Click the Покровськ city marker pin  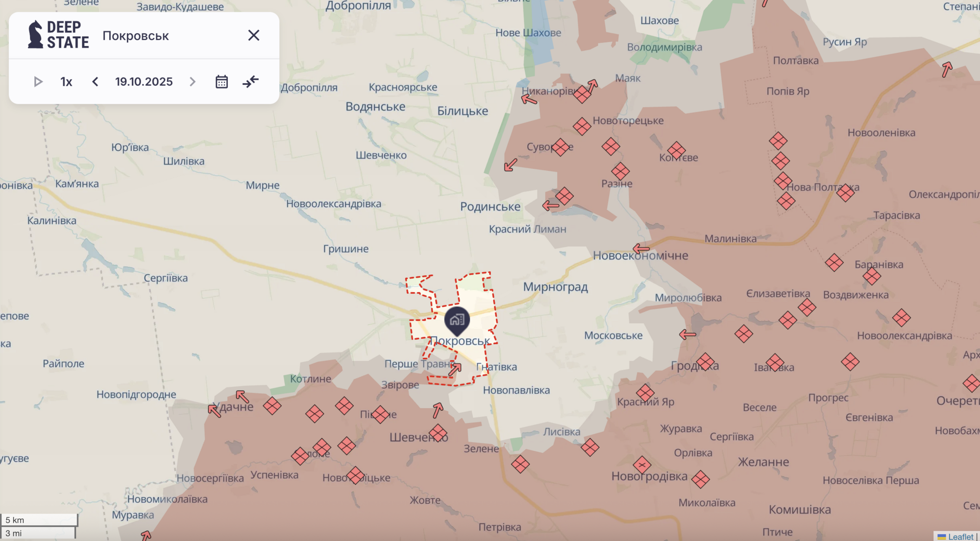coord(457,321)
